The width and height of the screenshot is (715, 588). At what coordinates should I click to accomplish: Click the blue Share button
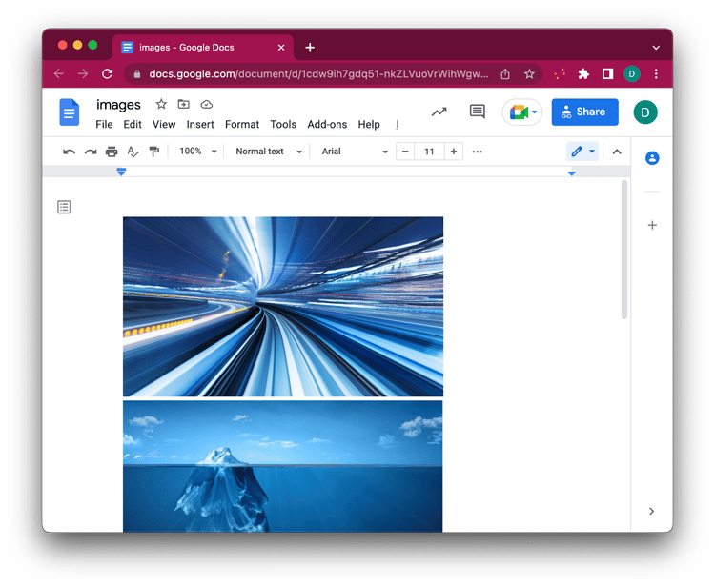[x=584, y=112]
